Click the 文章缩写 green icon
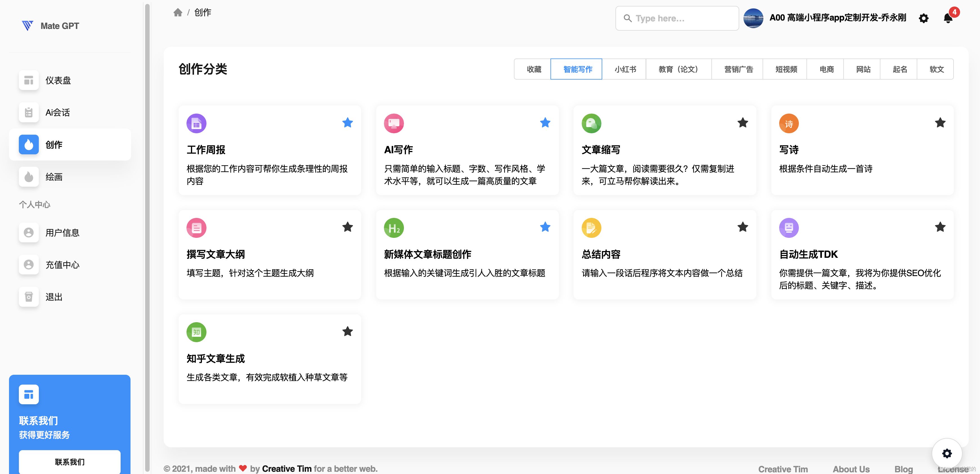The height and width of the screenshot is (474, 980). [591, 123]
